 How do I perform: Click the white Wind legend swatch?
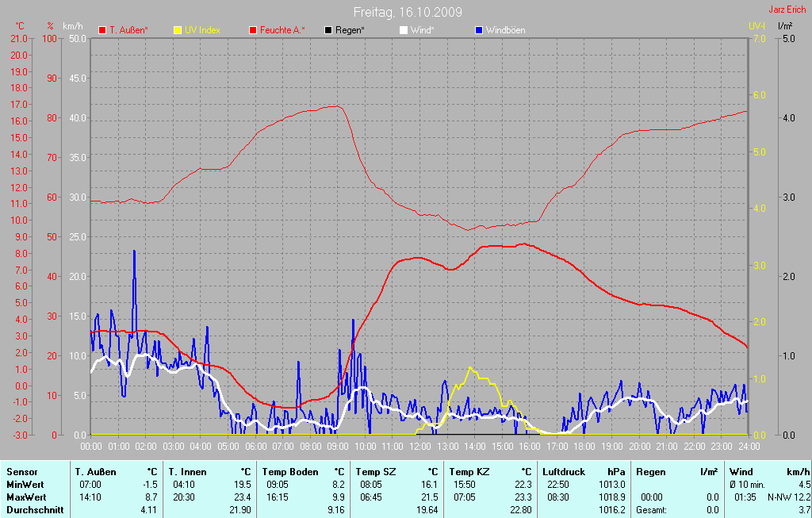click(x=403, y=30)
